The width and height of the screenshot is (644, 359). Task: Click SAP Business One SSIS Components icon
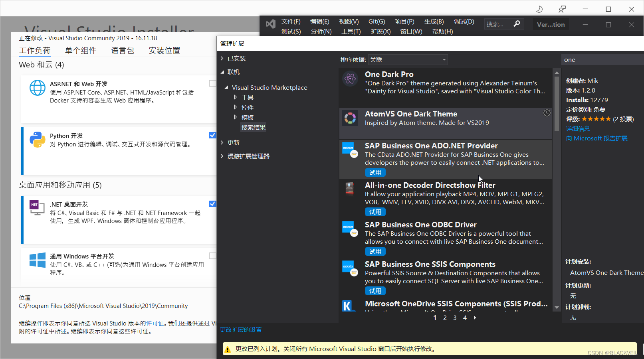tap(350, 268)
